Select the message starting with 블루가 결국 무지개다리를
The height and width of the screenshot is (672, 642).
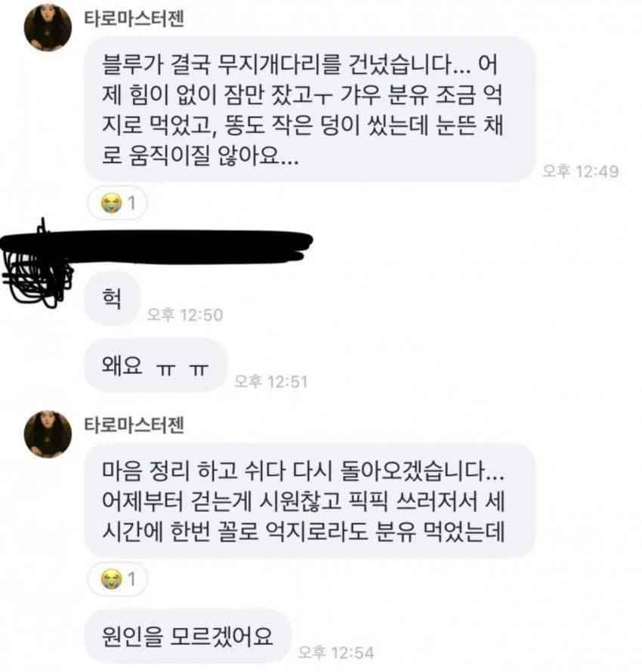click(x=310, y=109)
